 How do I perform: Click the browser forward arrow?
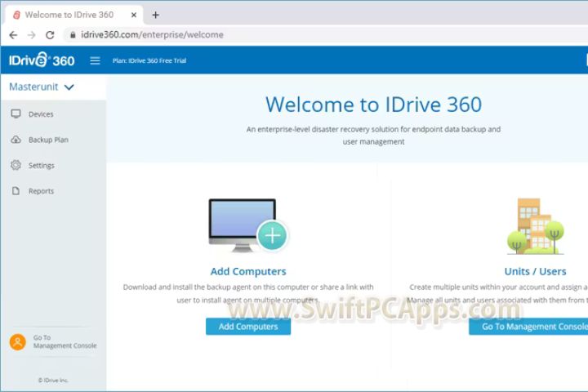pyautogui.click(x=32, y=35)
